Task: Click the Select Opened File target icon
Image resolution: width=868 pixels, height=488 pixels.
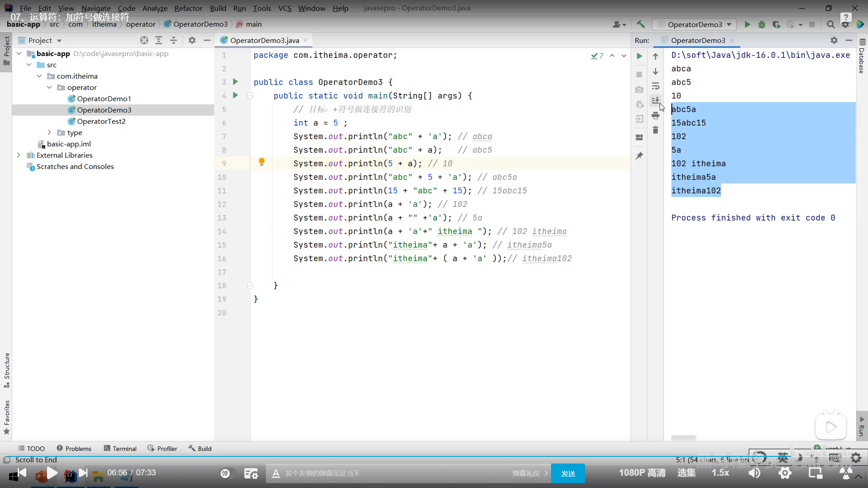Action: [x=144, y=40]
